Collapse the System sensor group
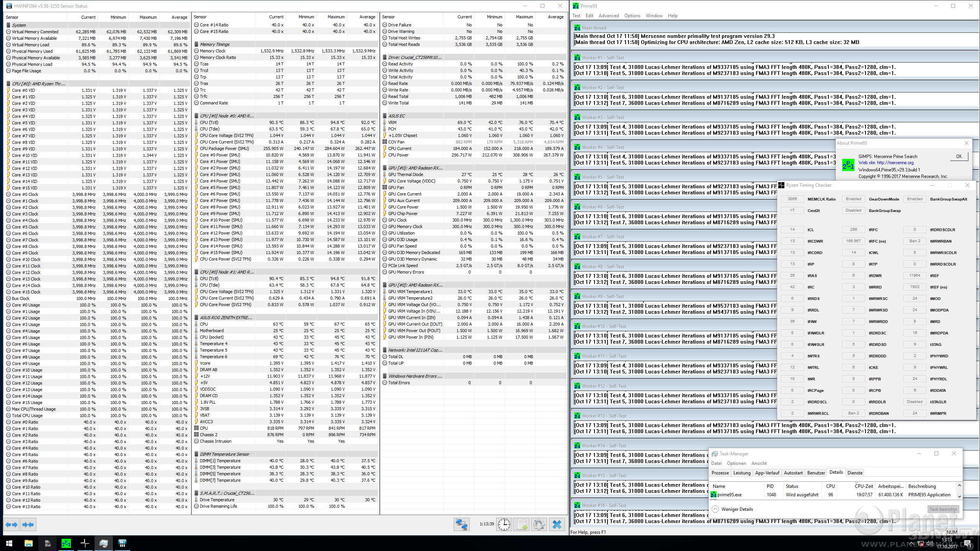 (x=8, y=25)
